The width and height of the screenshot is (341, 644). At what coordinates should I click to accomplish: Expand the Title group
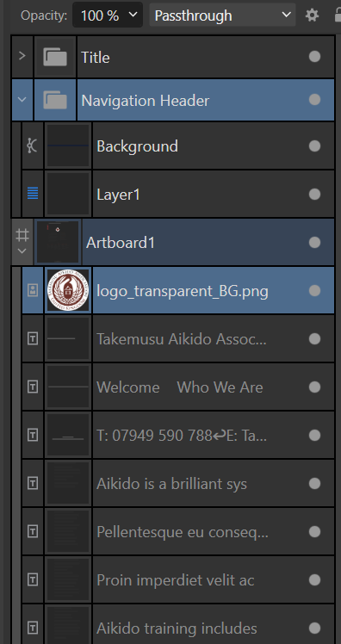[22, 56]
